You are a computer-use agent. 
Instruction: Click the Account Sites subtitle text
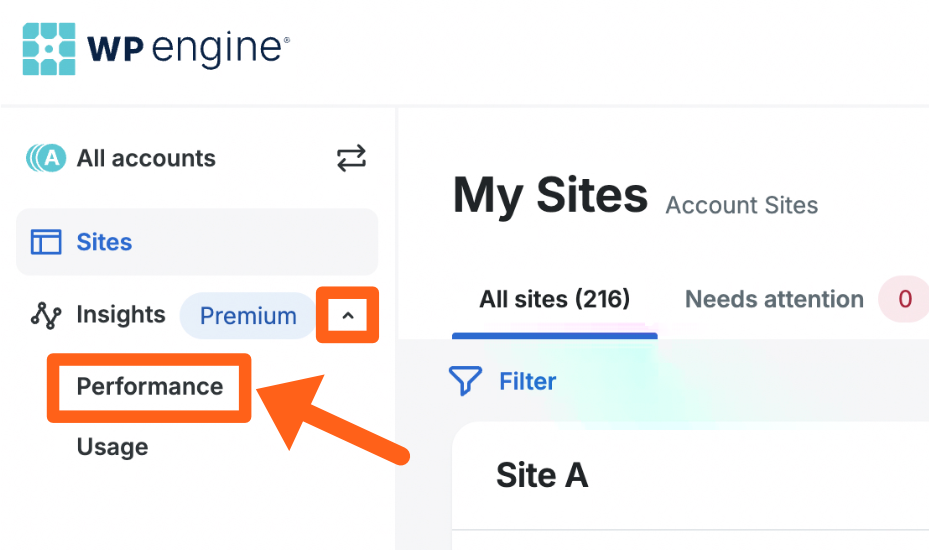coord(741,206)
